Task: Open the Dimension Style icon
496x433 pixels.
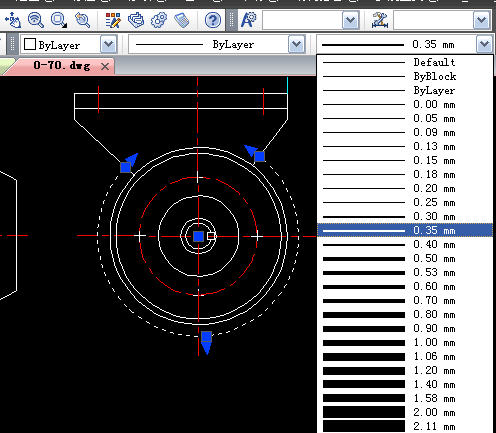Action: (380, 20)
